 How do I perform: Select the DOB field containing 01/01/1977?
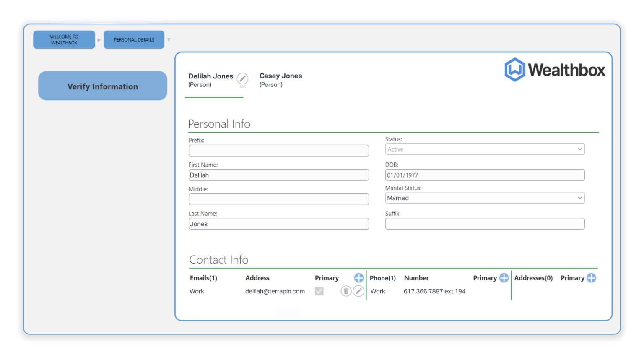coord(484,175)
